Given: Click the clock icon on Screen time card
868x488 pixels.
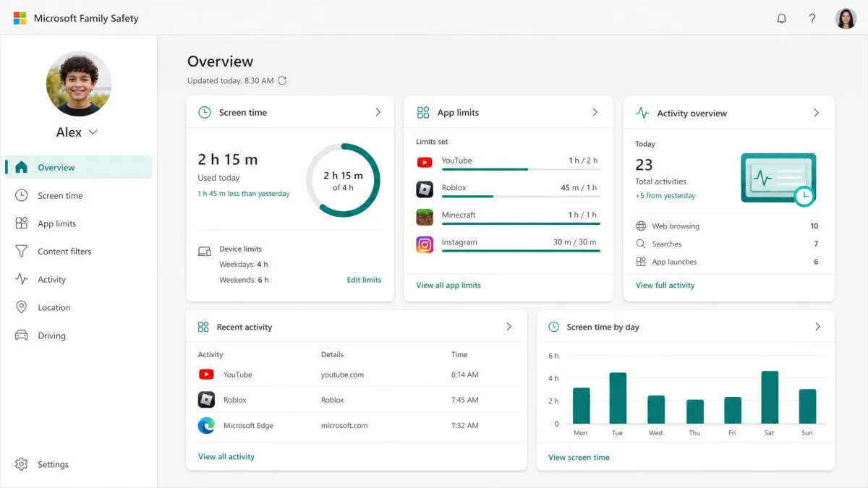Looking at the screenshot, I should (x=205, y=113).
